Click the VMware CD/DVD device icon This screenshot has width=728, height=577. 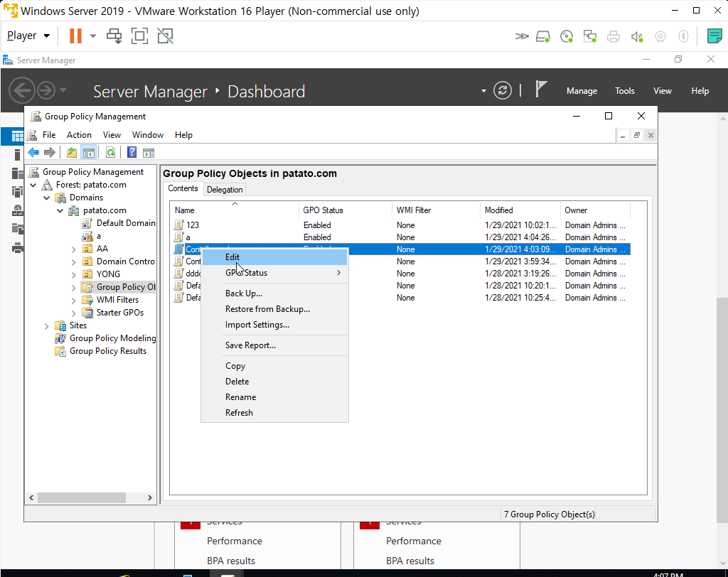click(x=567, y=36)
